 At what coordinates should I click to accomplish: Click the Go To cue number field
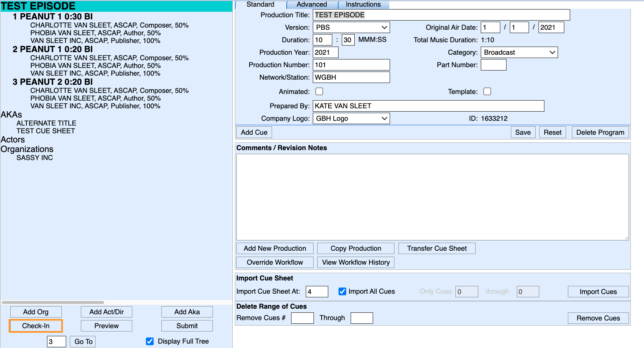pyautogui.click(x=57, y=342)
